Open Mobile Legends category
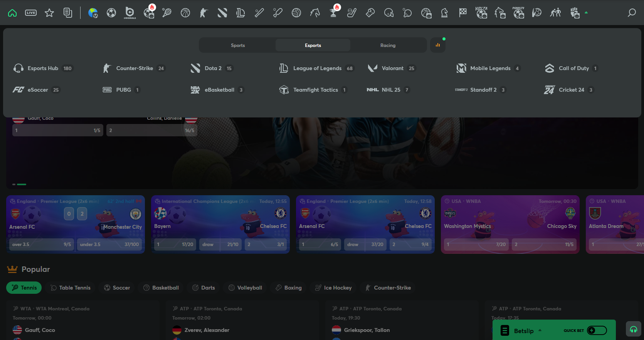 point(488,68)
